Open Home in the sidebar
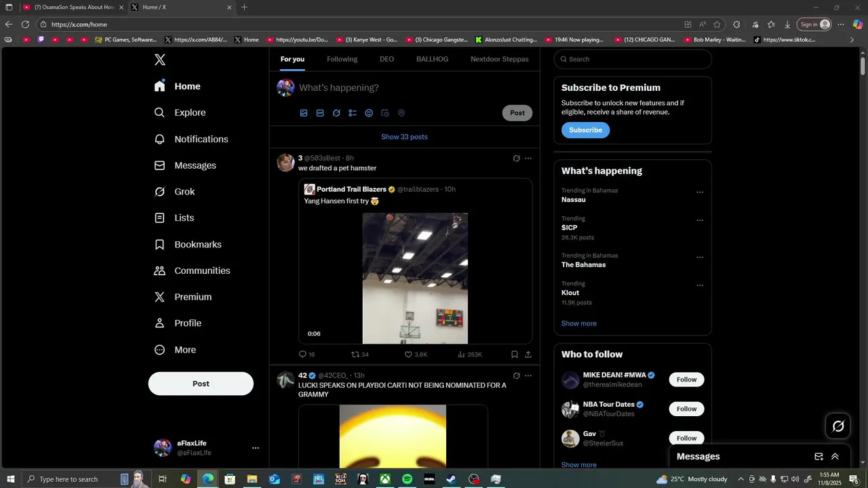This screenshot has height=488, width=868. click(177, 86)
